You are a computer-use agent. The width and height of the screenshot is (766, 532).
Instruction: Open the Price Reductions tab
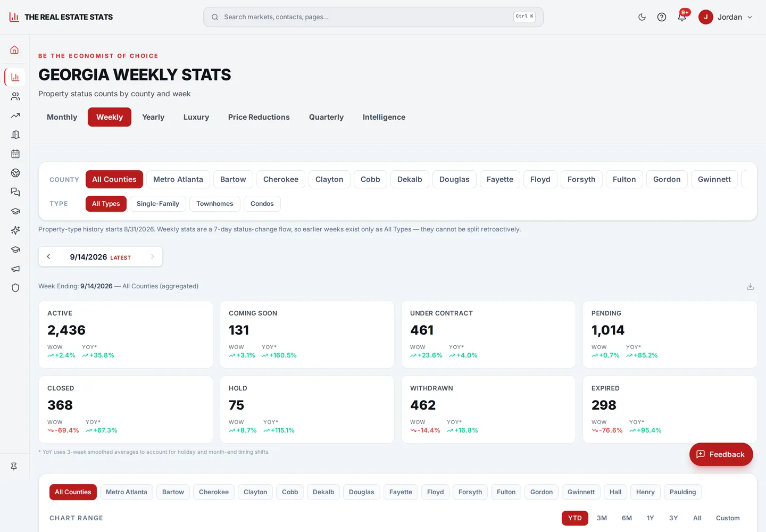tap(259, 117)
